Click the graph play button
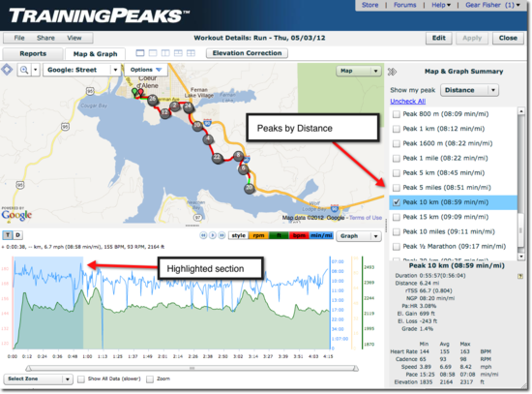532x394 pixels. [213, 235]
